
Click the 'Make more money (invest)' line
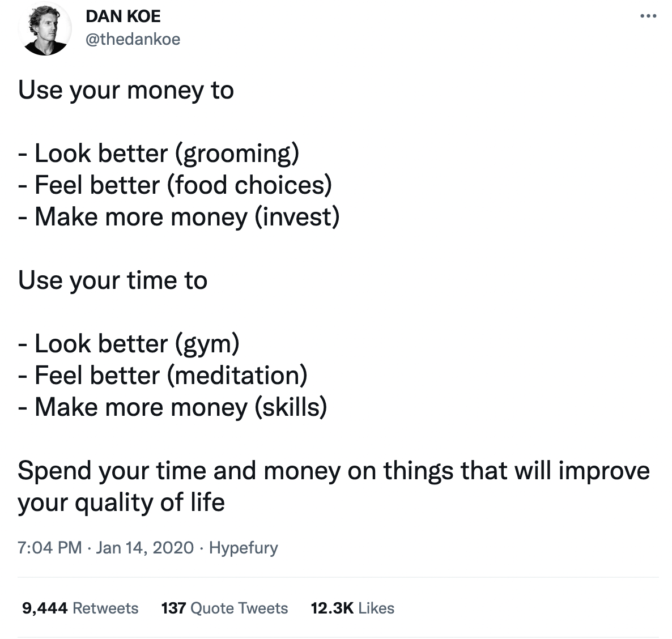click(179, 217)
